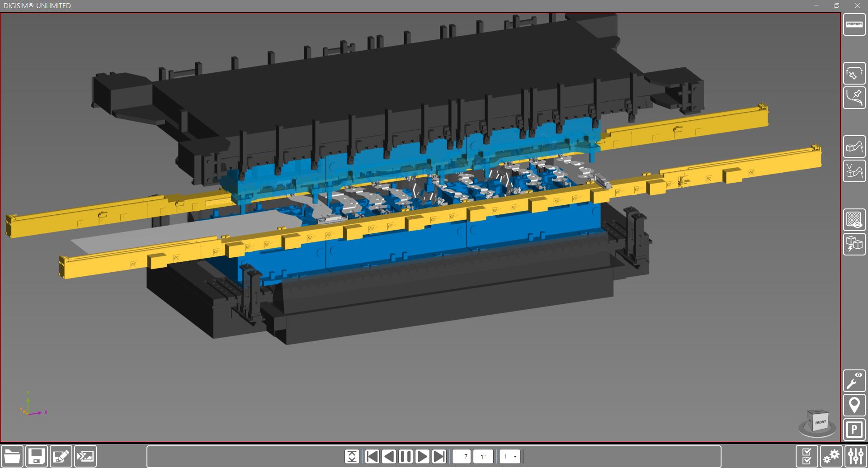Screen dimensions: 868x468
Task: Pause the simulation playback
Action: point(406,457)
